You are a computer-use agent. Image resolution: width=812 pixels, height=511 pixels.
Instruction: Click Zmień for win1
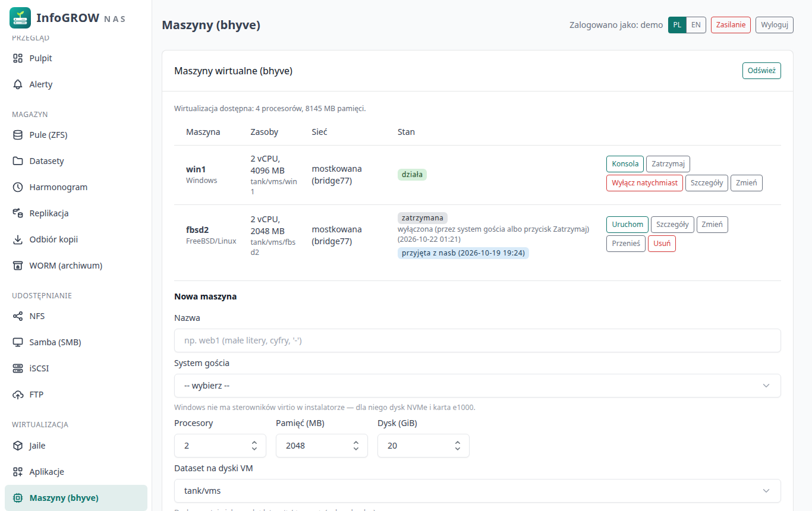pyautogui.click(x=747, y=183)
